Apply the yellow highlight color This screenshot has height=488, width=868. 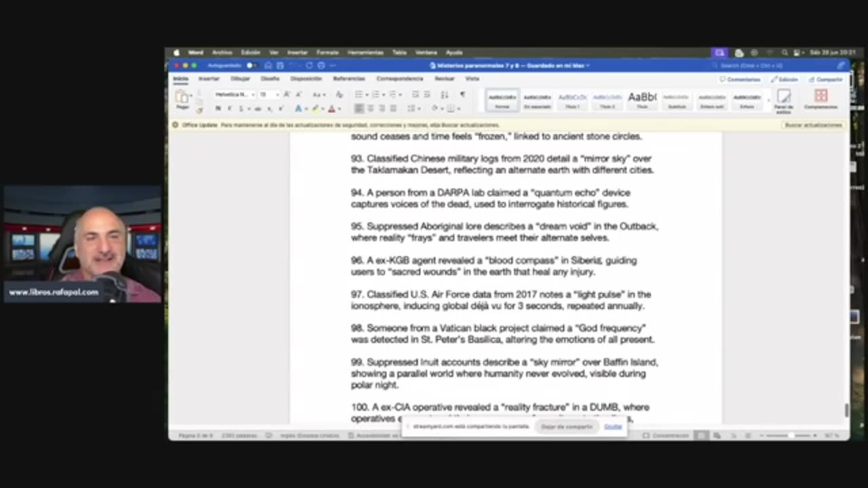click(x=315, y=108)
